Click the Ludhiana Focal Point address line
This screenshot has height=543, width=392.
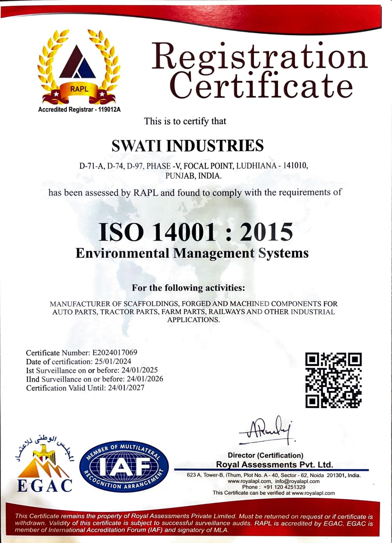pos(194,166)
